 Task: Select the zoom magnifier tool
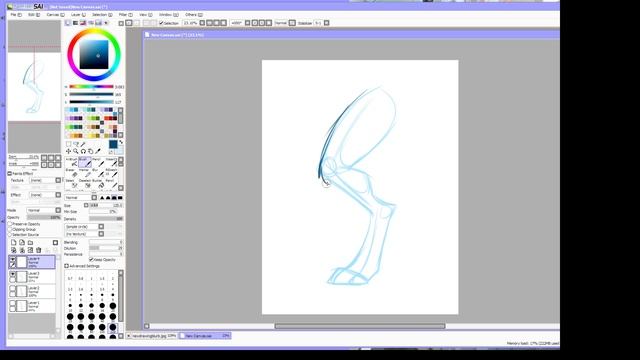click(76, 151)
